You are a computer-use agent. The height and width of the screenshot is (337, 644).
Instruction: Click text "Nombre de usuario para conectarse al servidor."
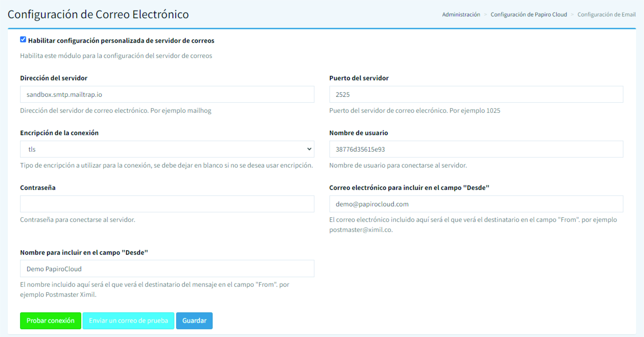pos(398,165)
